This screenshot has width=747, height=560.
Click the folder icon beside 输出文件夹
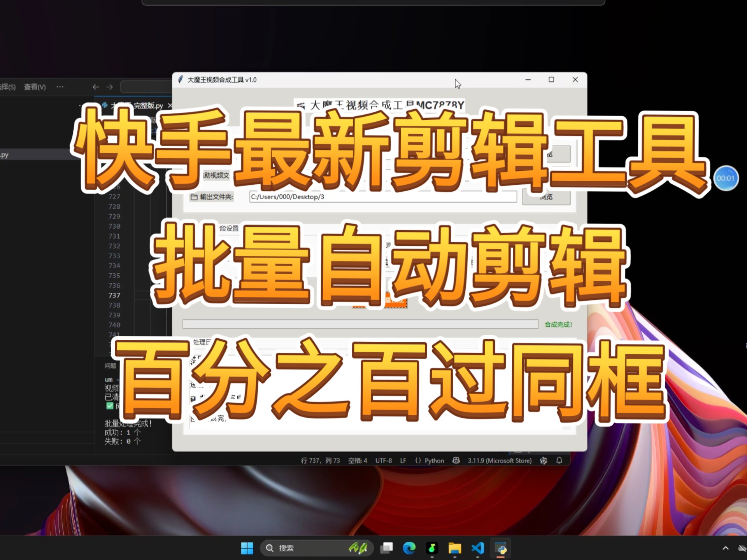pyautogui.click(x=194, y=197)
